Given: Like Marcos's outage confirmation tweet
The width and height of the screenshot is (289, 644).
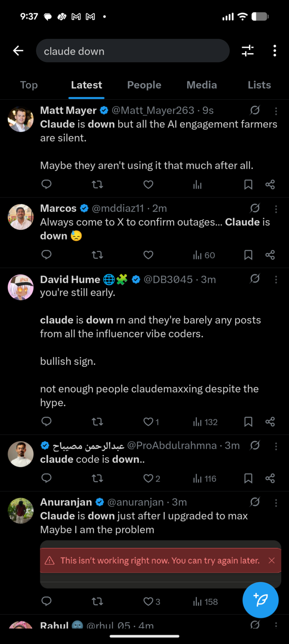Looking at the screenshot, I should point(148,255).
